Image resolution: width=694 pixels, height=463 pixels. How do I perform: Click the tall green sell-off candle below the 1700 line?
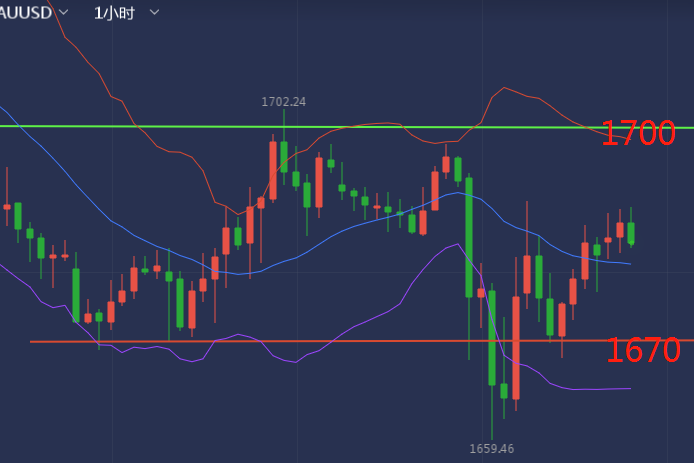click(469, 237)
